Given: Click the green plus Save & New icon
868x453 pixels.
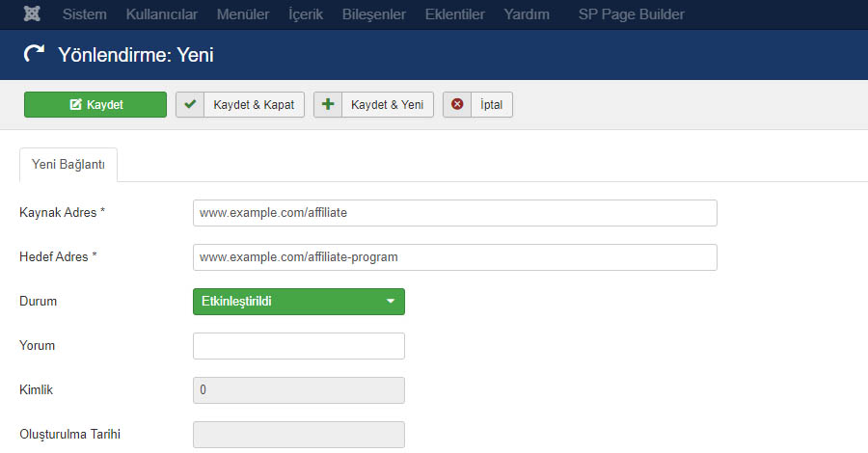Looking at the screenshot, I should pyautogui.click(x=328, y=104).
